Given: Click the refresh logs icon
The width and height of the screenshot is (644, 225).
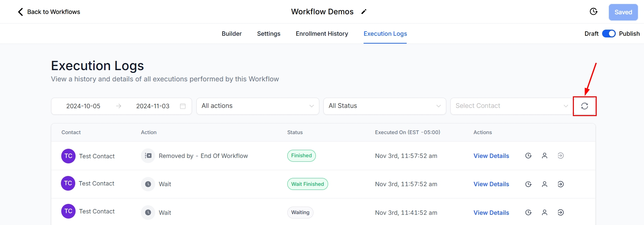Looking at the screenshot, I should tap(584, 106).
